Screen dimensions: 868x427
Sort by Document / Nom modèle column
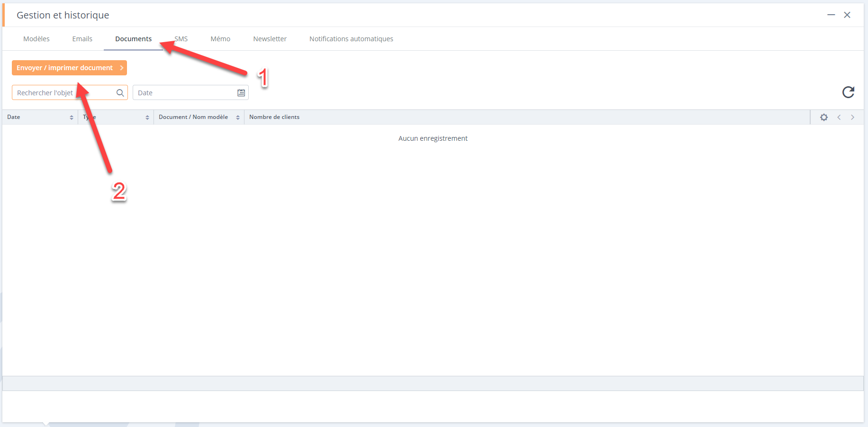pos(199,117)
